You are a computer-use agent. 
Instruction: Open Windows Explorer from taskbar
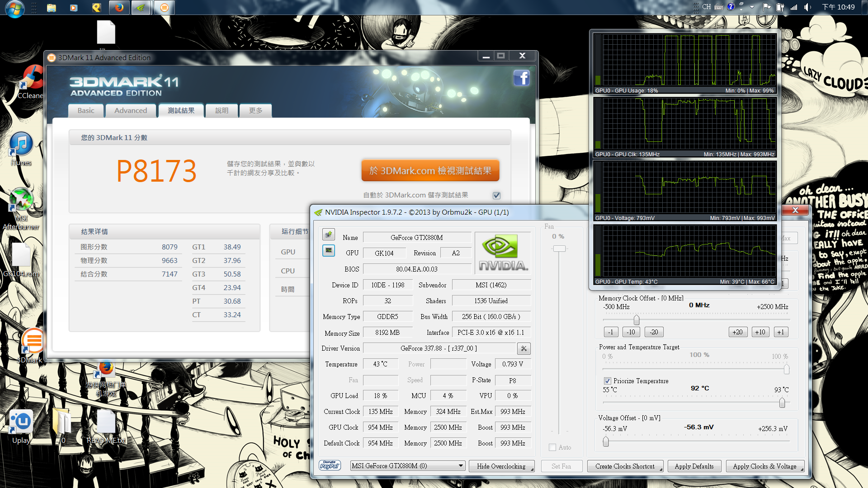(51, 7)
